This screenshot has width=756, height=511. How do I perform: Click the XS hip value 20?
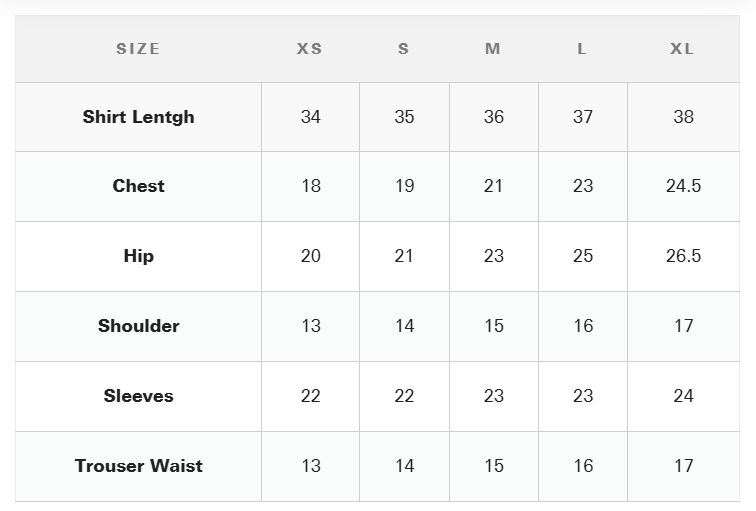[x=310, y=256]
